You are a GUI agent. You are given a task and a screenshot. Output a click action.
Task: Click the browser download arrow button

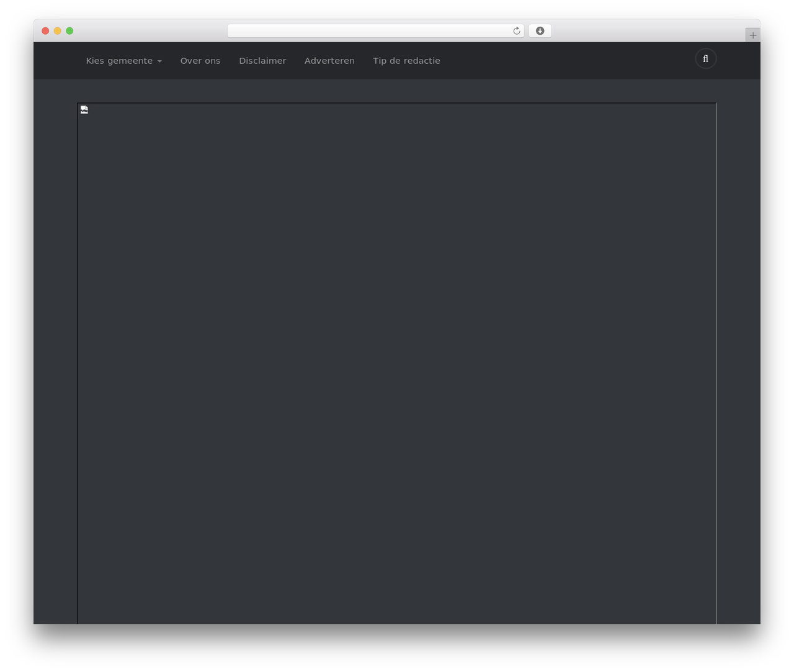[x=540, y=31]
